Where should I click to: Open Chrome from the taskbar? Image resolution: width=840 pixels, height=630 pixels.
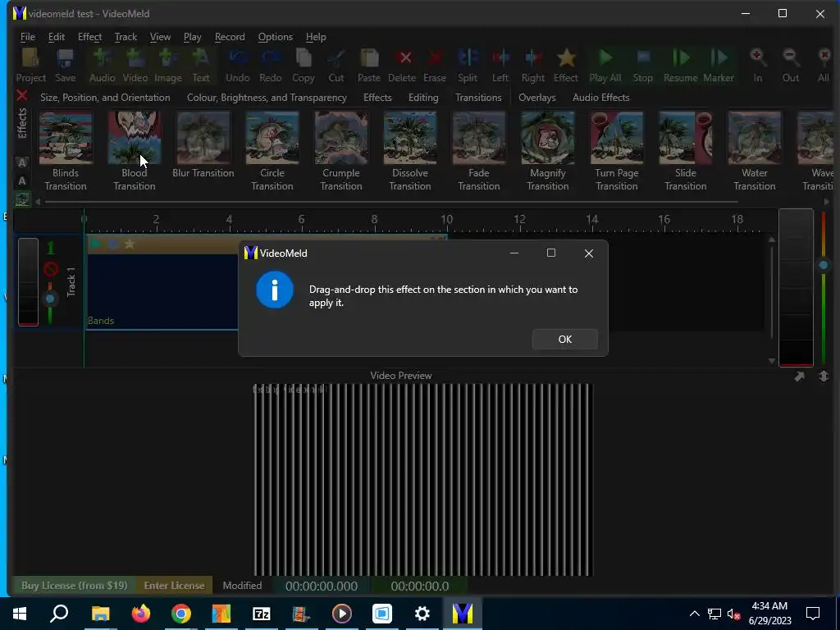click(181, 614)
